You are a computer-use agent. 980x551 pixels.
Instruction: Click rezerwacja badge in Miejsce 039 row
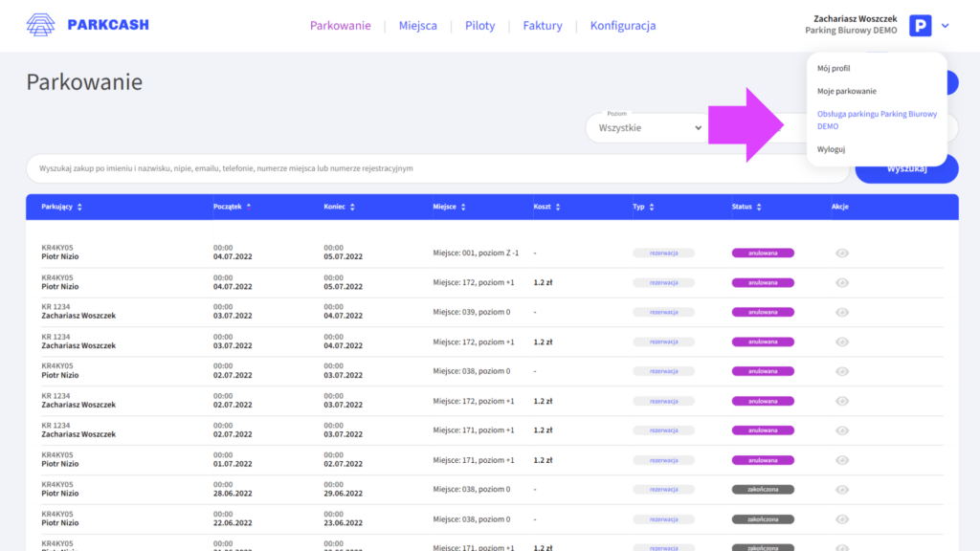(664, 313)
